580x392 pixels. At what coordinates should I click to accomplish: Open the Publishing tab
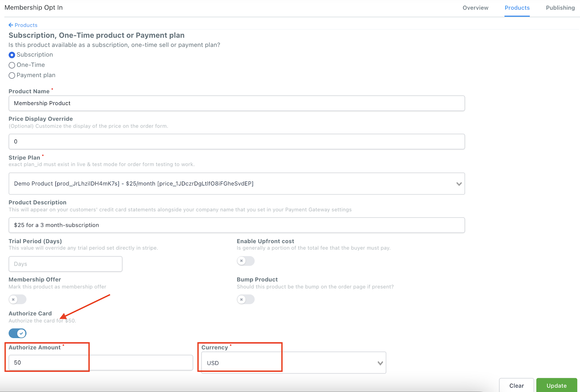560,8
